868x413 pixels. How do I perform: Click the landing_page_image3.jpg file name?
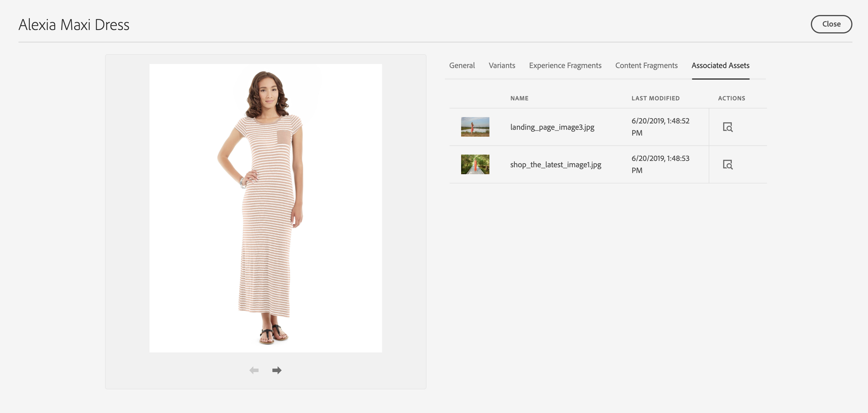[552, 127]
